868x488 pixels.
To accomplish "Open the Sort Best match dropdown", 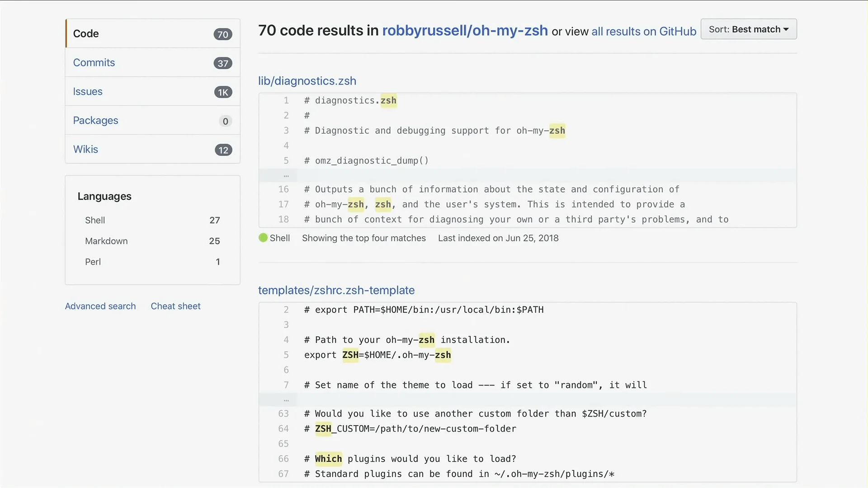I will tap(748, 29).
